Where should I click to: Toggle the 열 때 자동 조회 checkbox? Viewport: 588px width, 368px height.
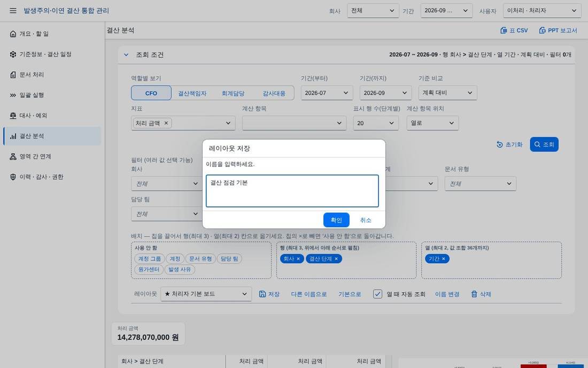tap(377, 294)
